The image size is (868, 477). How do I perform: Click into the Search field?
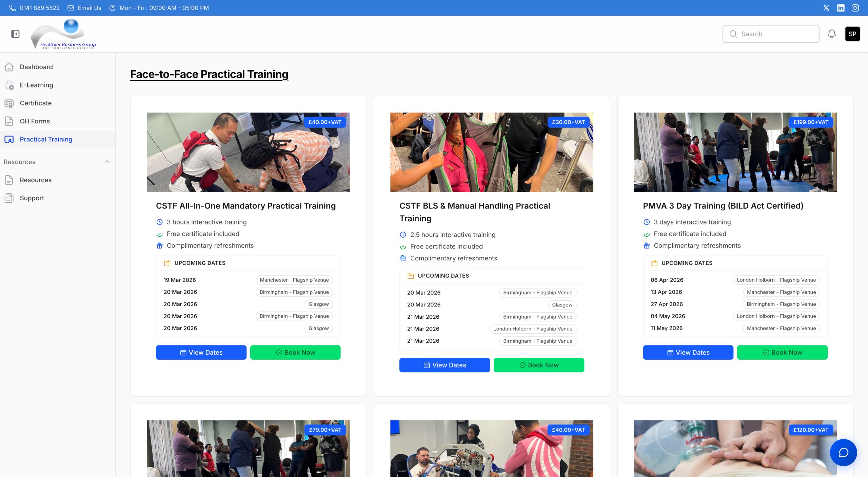click(x=776, y=34)
